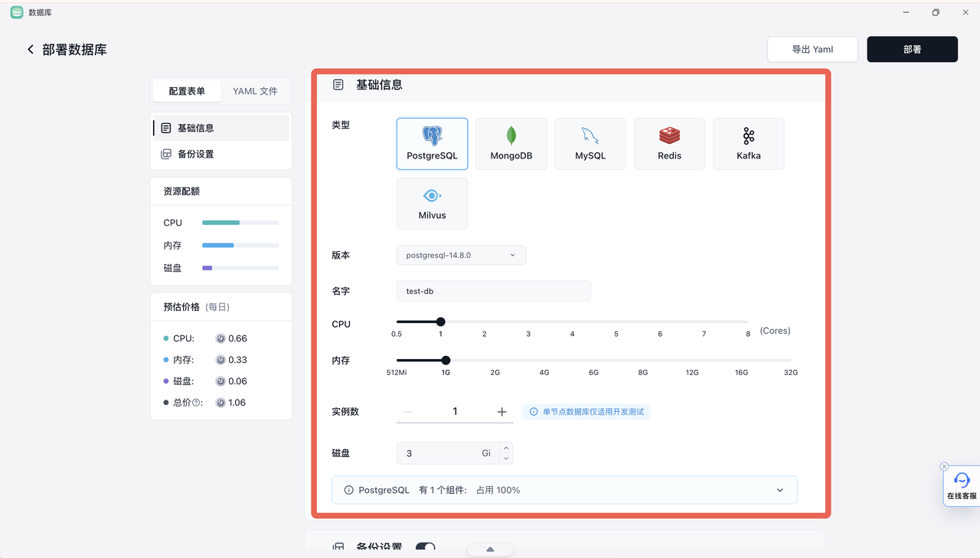The image size is (980, 558).
Task: Set memory slider to 8G
Action: click(643, 360)
